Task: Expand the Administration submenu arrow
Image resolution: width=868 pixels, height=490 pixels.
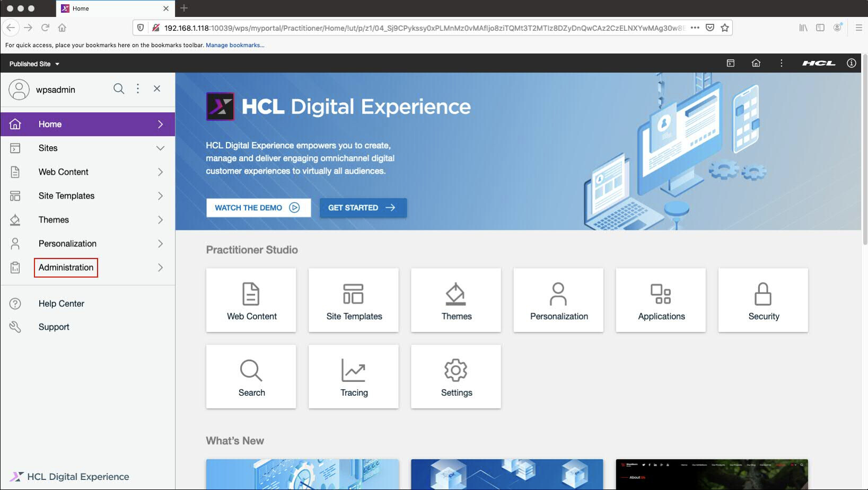Action: coord(160,268)
